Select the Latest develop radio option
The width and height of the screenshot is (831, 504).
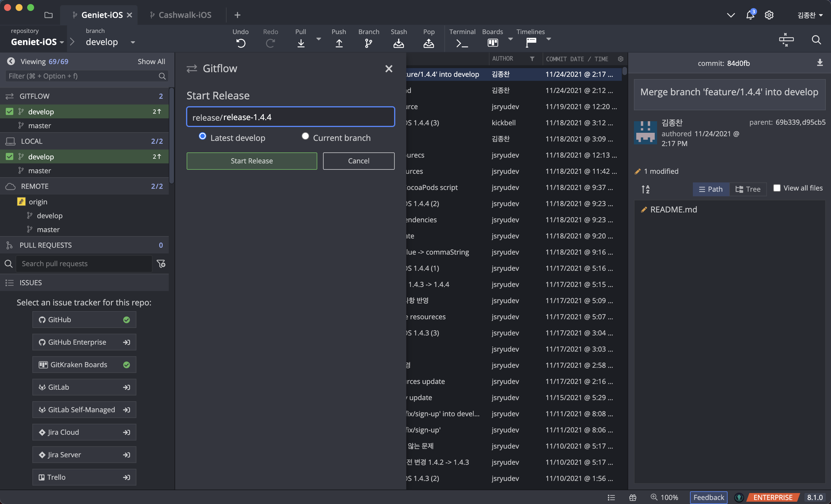(202, 136)
